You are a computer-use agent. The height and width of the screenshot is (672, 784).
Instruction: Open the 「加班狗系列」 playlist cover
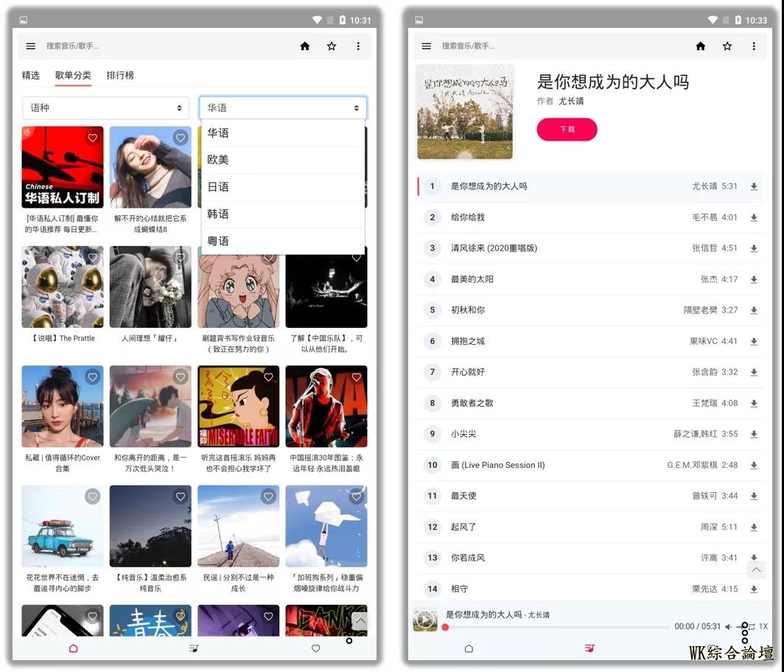click(x=326, y=526)
